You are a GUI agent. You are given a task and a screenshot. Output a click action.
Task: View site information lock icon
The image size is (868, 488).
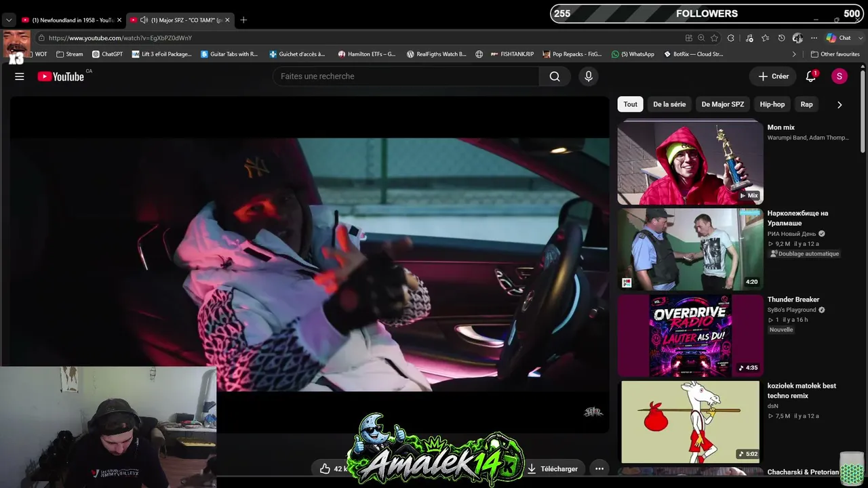[41, 38]
